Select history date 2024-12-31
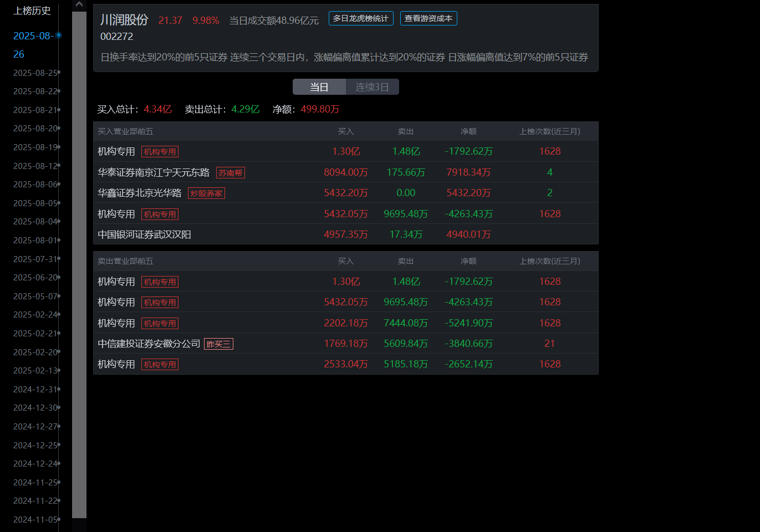The width and height of the screenshot is (760, 532). 35,389
